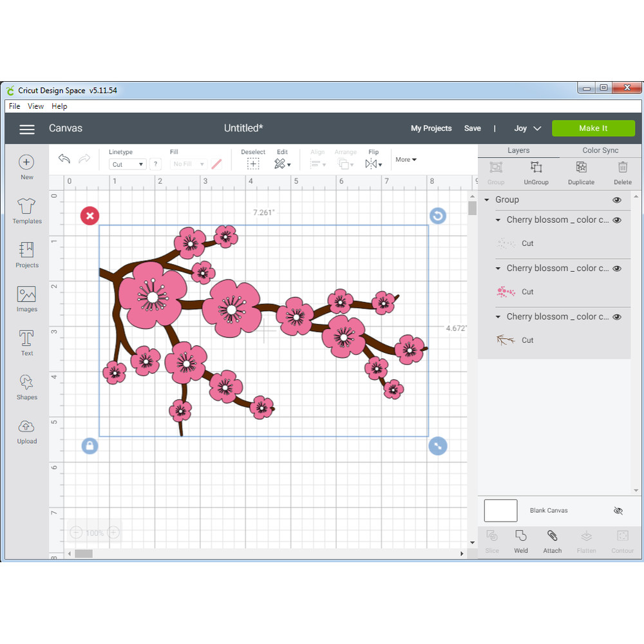
Task: Expand the More toolbar menu
Action: pyautogui.click(x=406, y=160)
